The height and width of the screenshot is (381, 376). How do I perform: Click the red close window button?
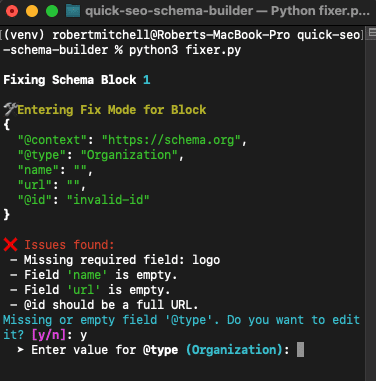tap(12, 11)
